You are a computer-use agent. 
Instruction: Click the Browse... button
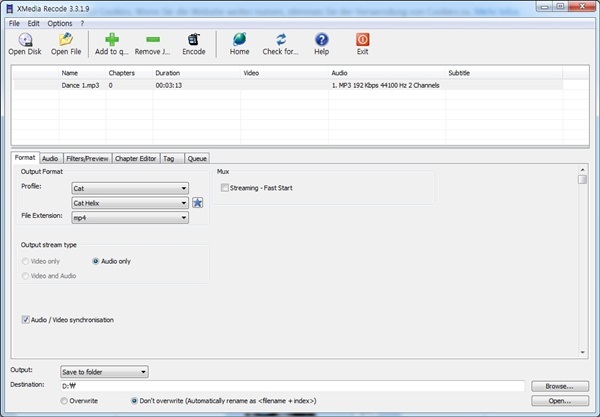click(x=560, y=386)
